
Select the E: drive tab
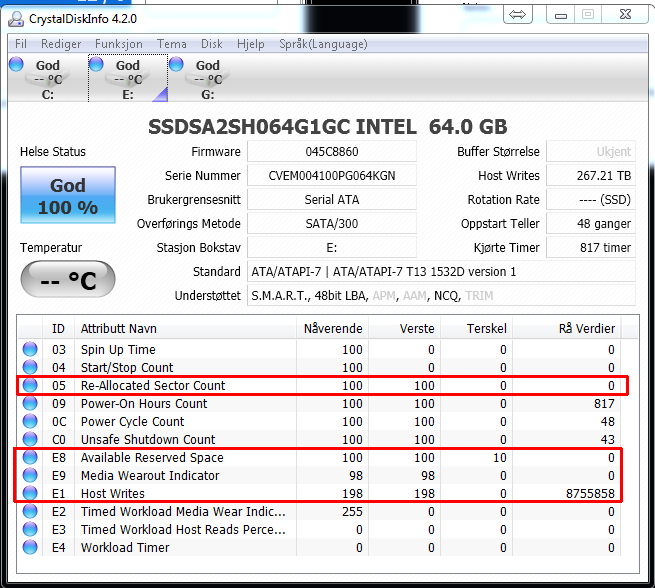tap(128, 78)
